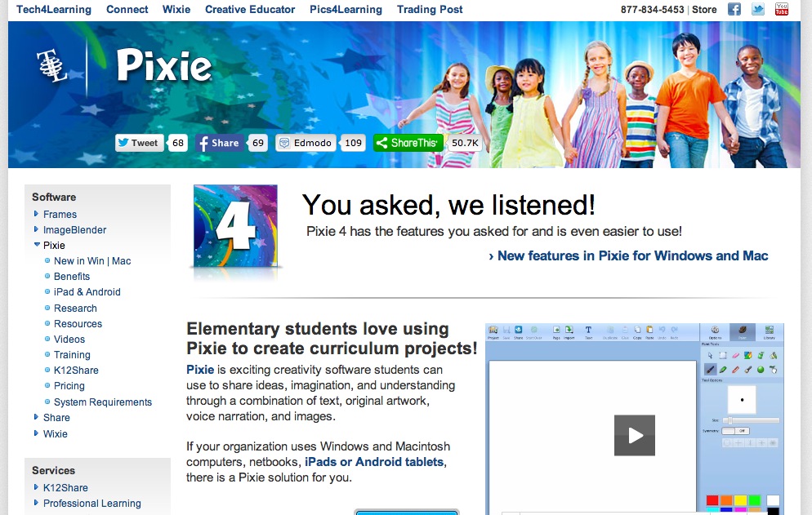Image resolution: width=812 pixels, height=515 pixels.
Task: Select the paintbrush from the Paint Tools panel
Action: 712,369
